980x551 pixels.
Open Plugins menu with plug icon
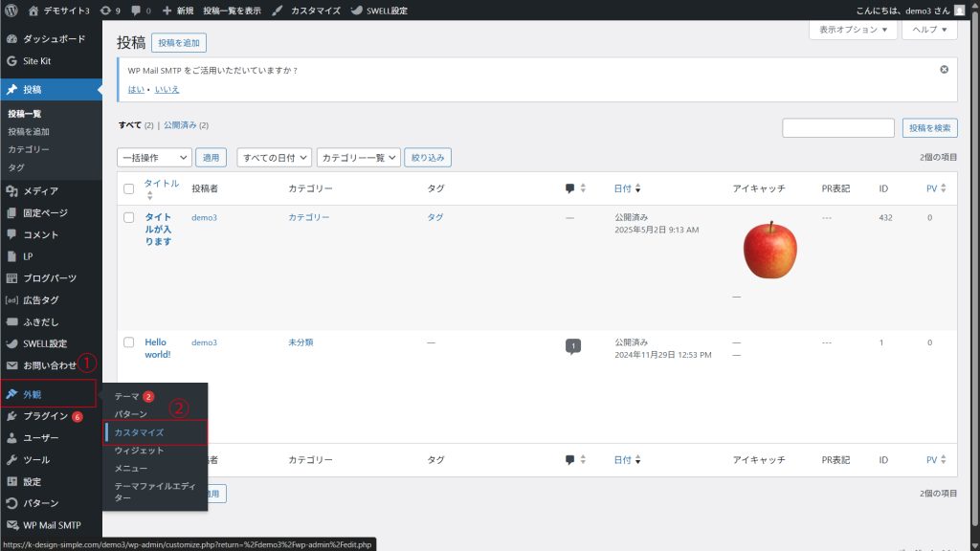(x=11, y=416)
